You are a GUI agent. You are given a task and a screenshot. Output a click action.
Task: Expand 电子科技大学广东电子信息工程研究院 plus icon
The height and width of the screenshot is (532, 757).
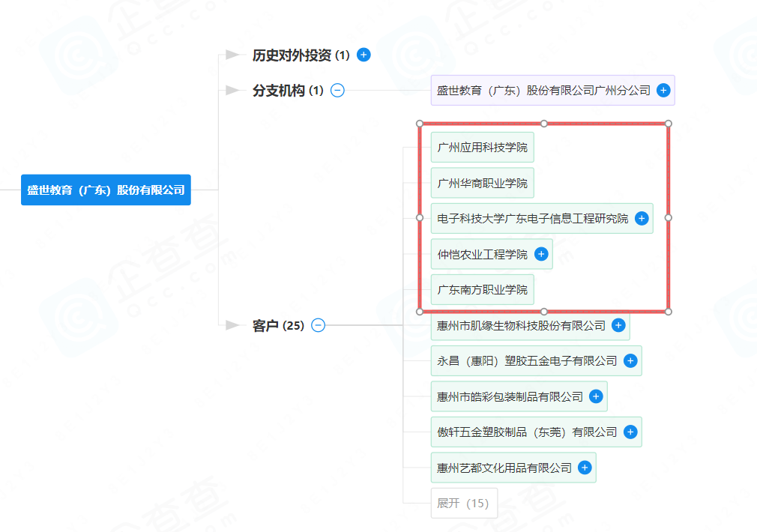tap(642, 219)
